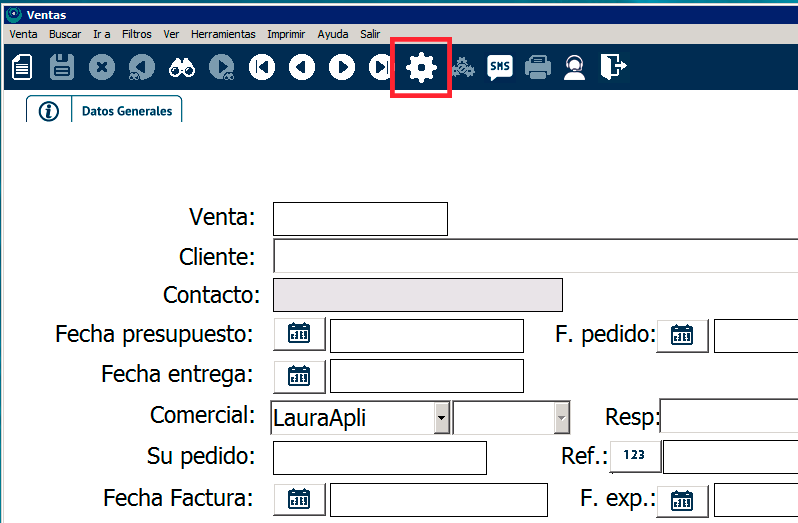Open the Fecha presupuesto calendar picker
This screenshot has height=523, width=798.
click(299, 334)
